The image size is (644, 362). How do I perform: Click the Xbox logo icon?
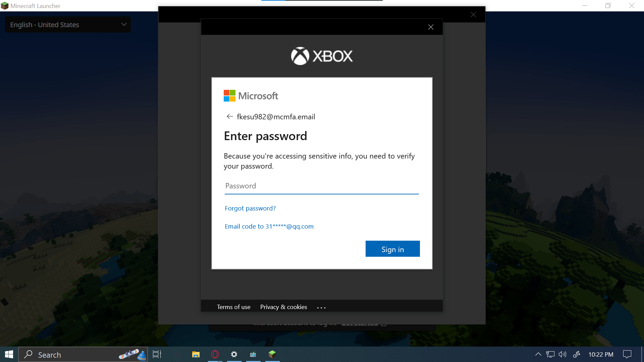tap(299, 56)
